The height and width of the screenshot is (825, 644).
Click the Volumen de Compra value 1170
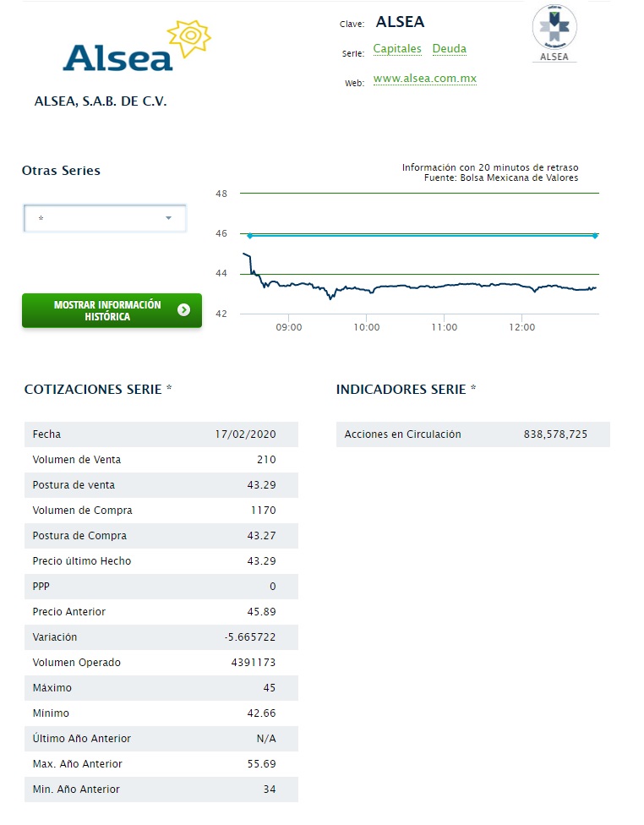coord(263,510)
